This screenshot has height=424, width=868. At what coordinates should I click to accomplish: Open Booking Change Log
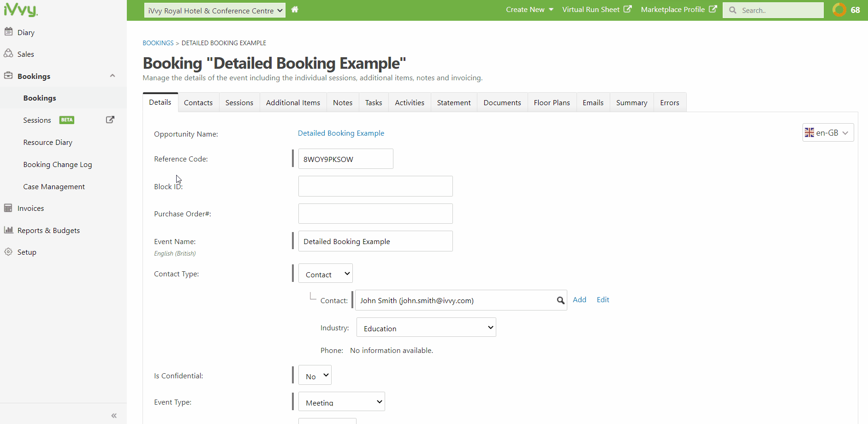tap(58, 164)
